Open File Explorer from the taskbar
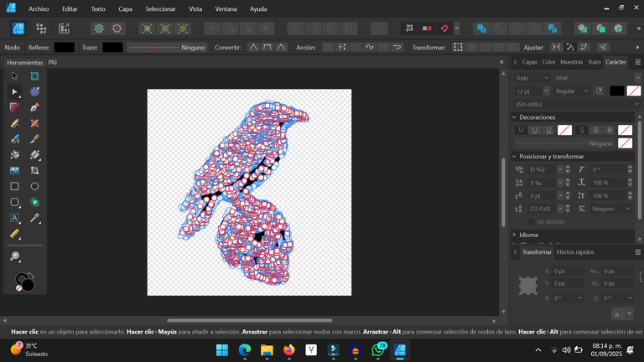The image size is (644, 362). [267, 350]
